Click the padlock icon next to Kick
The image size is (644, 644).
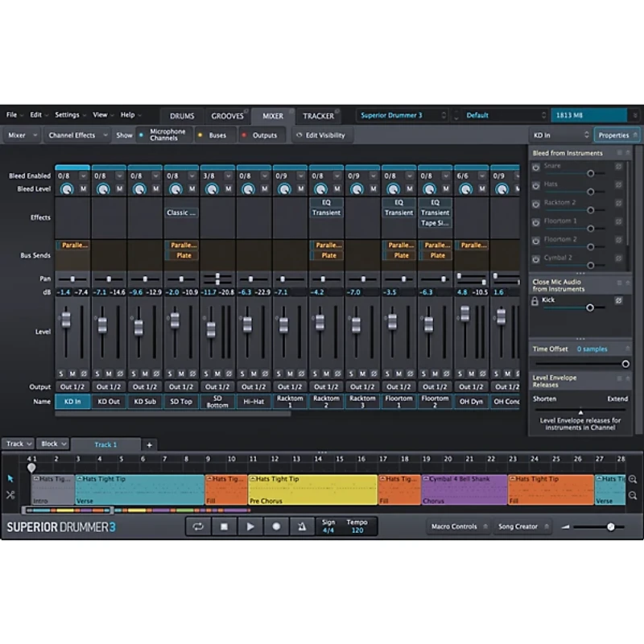[535, 300]
